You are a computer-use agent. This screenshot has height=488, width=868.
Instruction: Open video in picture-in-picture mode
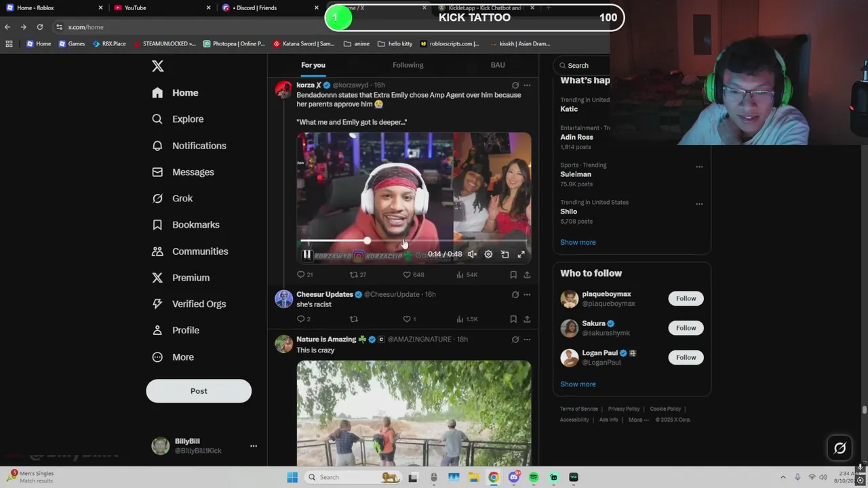pyautogui.click(x=505, y=255)
